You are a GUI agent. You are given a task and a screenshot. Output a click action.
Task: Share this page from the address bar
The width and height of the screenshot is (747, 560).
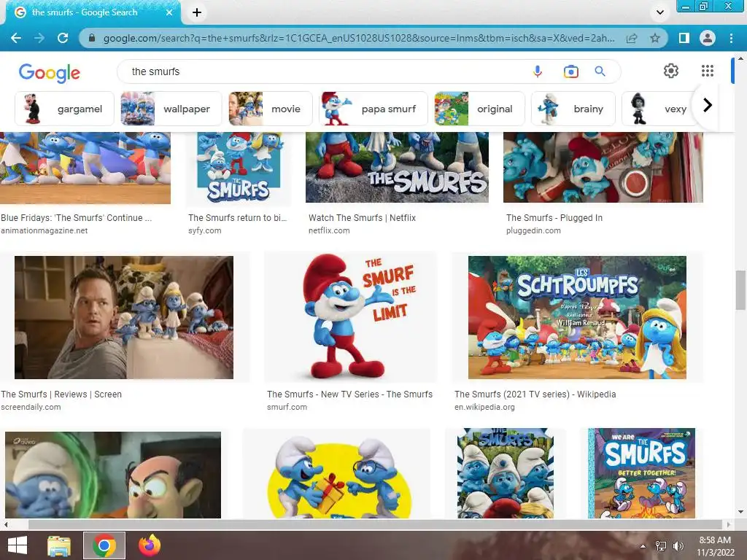tap(632, 38)
